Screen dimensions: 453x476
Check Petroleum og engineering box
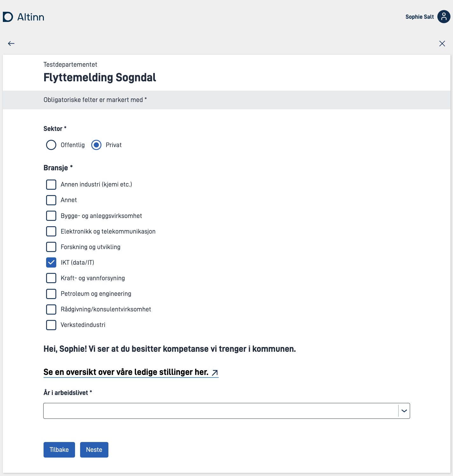pyautogui.click(x=51, y=294)
